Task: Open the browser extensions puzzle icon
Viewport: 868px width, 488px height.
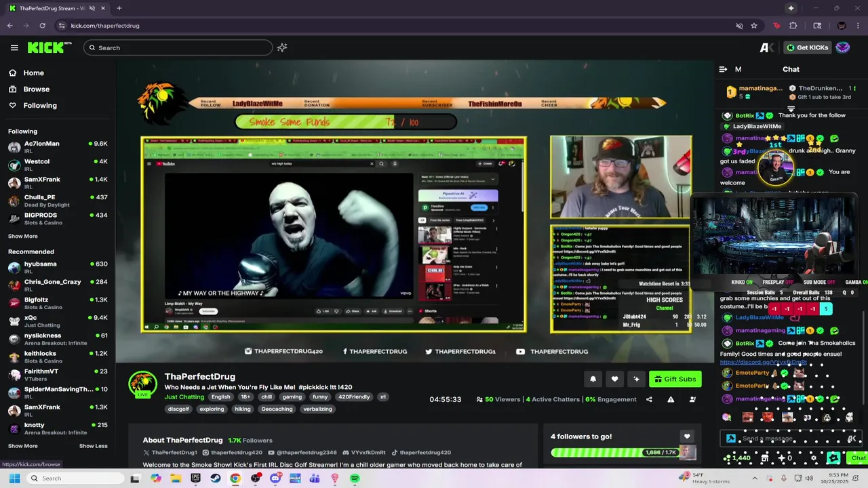Action: click(793, 26)
